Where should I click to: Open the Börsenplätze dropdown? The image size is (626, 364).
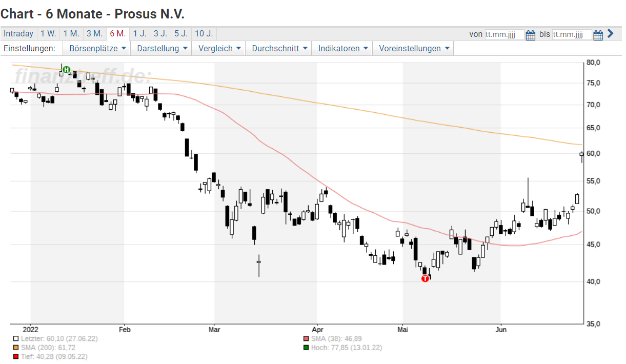coord(97,49)
